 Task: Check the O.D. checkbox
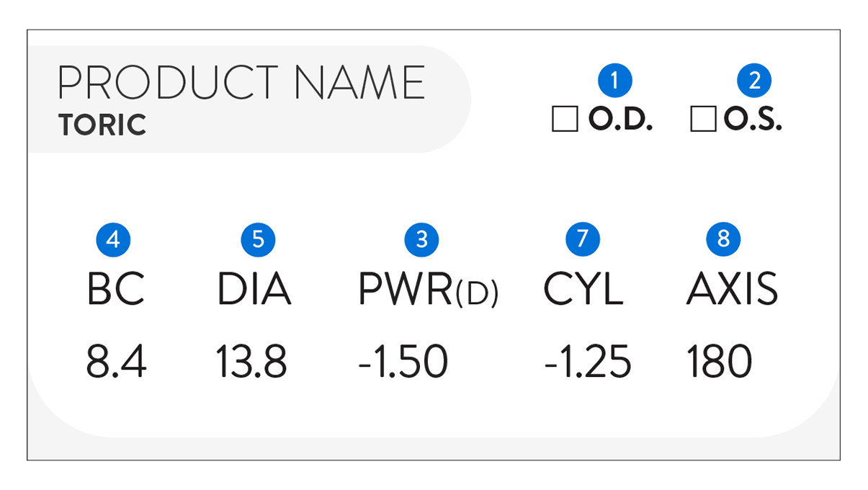(x=565, y=120)
